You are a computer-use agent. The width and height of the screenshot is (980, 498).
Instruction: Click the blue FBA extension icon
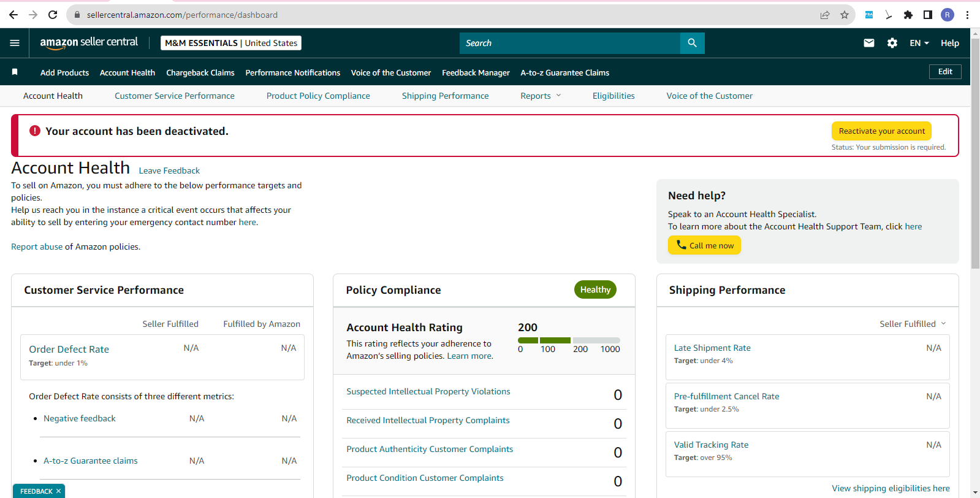tap(869, 15)
